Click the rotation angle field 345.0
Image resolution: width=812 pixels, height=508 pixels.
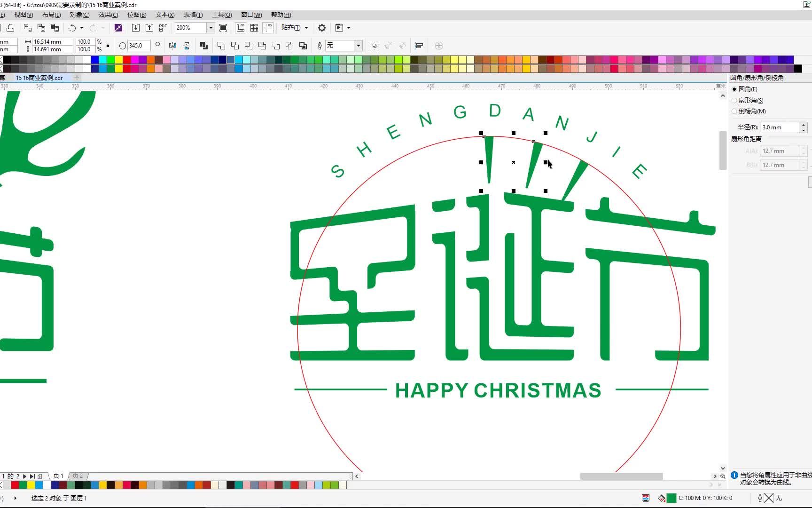[x=139, y=46]
